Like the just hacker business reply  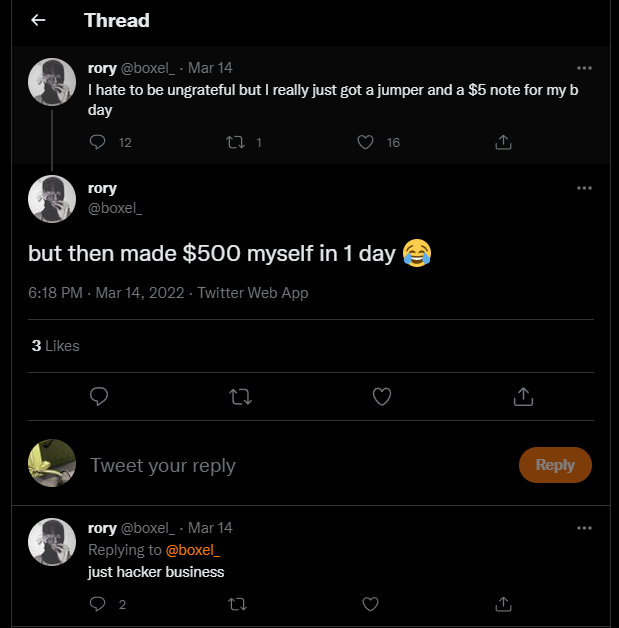coord(370,604)
